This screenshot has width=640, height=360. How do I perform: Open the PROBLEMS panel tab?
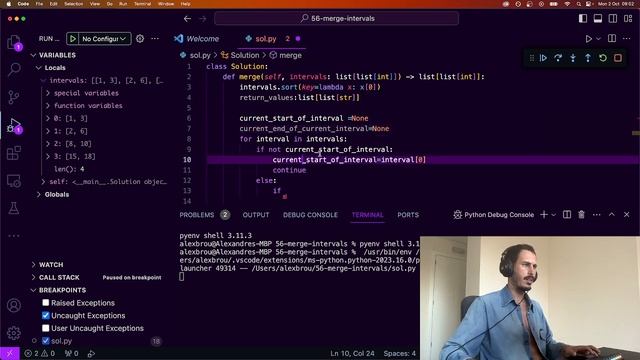pos(197,215)
